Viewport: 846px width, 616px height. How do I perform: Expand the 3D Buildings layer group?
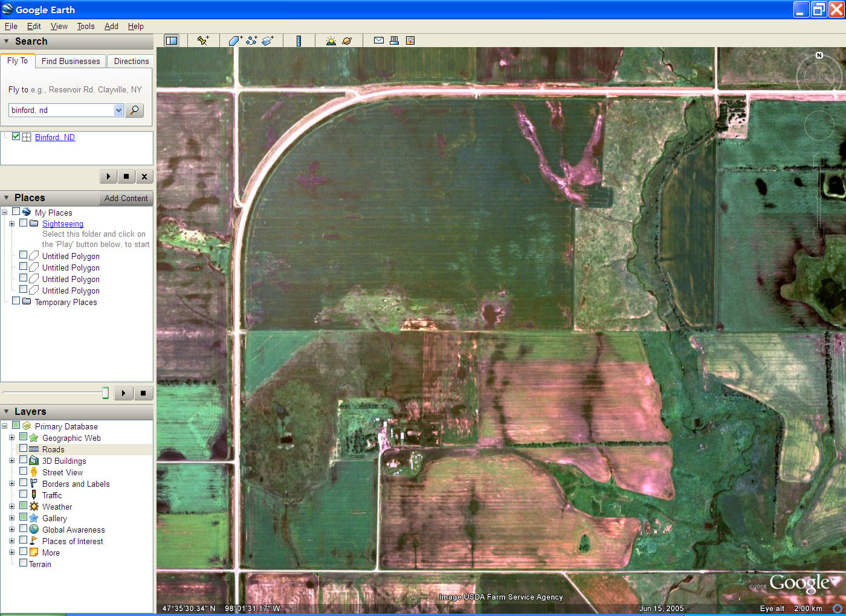(11, 461)
